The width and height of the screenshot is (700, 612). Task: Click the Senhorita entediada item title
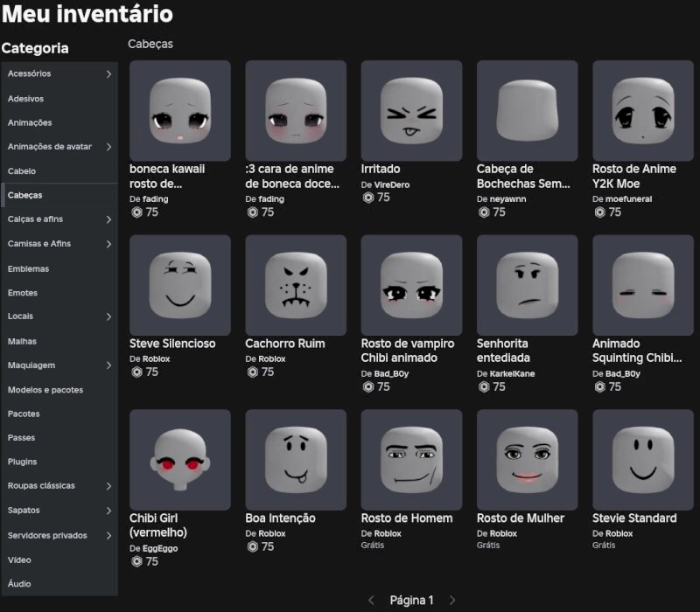503,351
